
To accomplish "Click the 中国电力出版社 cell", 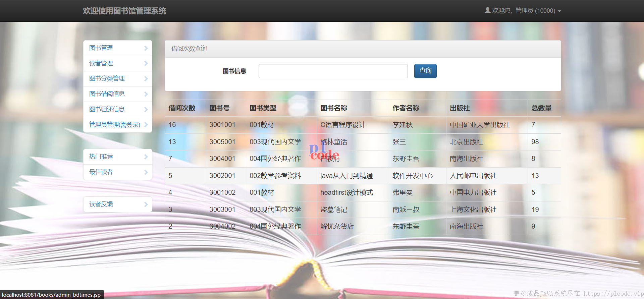I will pyautogui.click(x=487, y=192).
